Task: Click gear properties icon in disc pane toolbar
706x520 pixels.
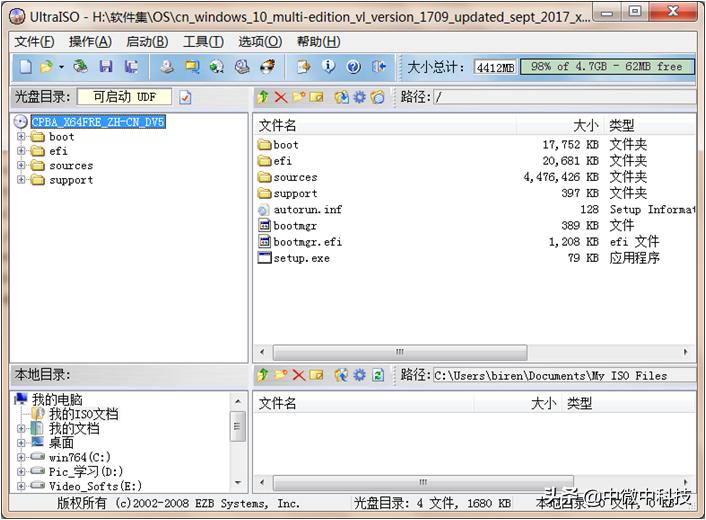Action: click(x=359, y=97)
